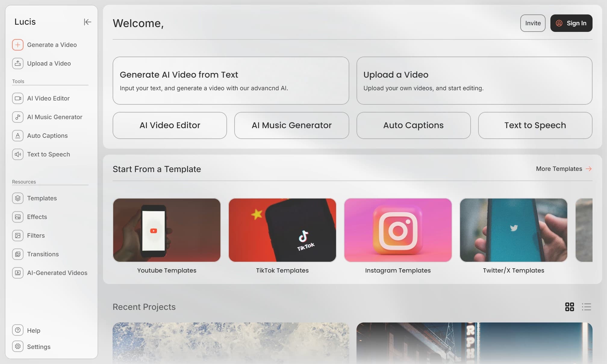Image resolution: width=607 pixels, height=364 pixels.
Task: Click the Sign In button
Action: pyautogui.click(x=571, y=23)
